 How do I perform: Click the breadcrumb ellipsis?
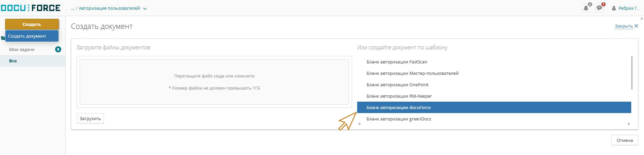point(73,8)
